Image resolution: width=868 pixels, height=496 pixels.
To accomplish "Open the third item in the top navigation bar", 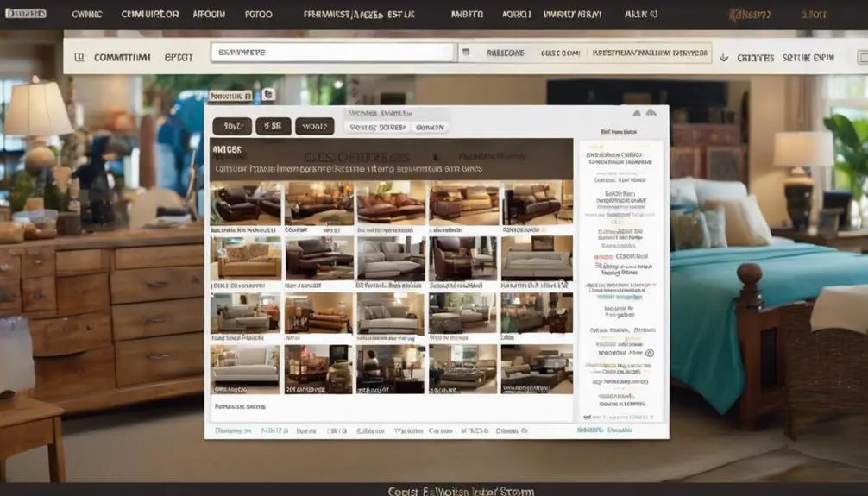I will click(149, 15).
